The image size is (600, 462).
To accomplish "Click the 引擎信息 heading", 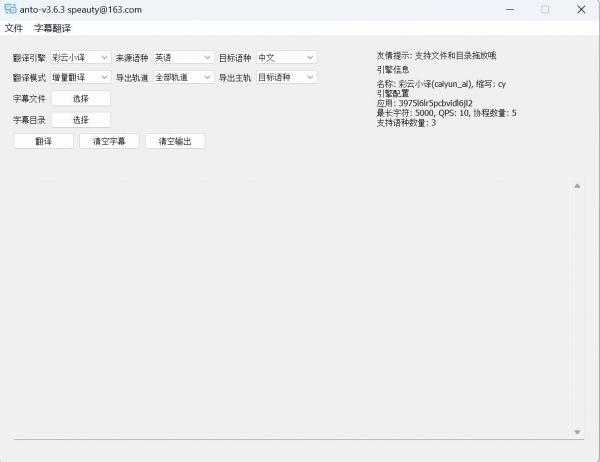I will click(x=393, y=70).
